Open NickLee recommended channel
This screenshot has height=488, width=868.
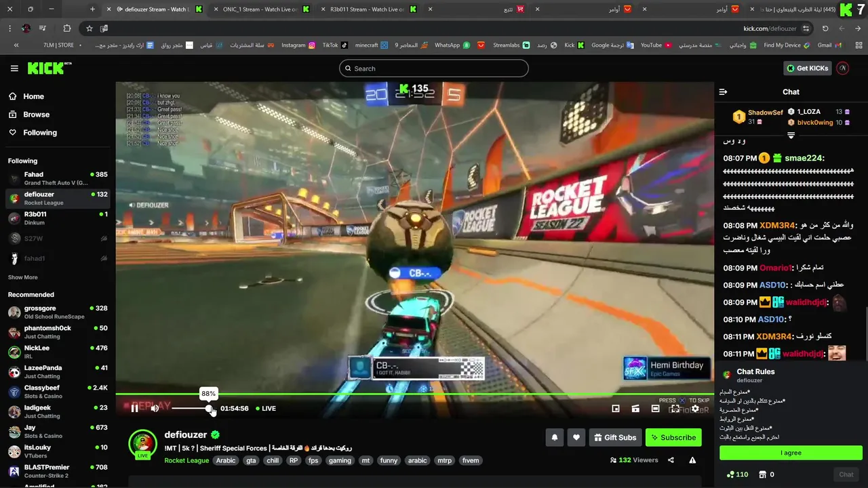click(58, 352)
